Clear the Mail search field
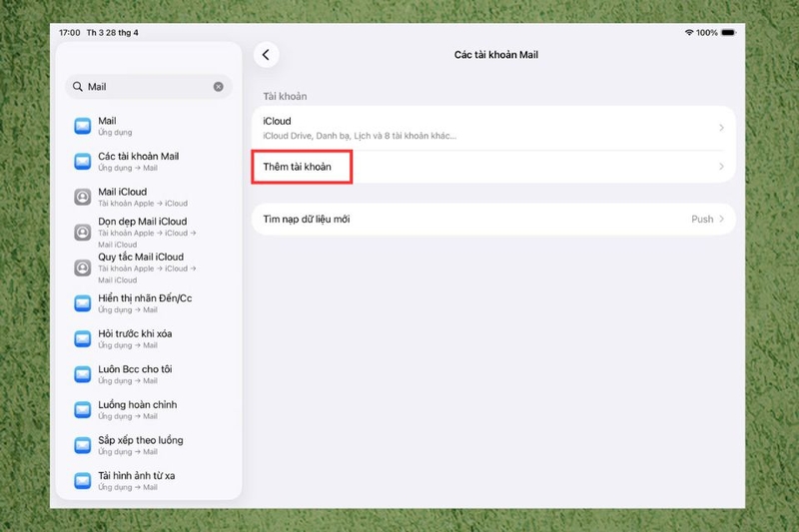Viewport: 799px width, 532px height. pos(218,87)
